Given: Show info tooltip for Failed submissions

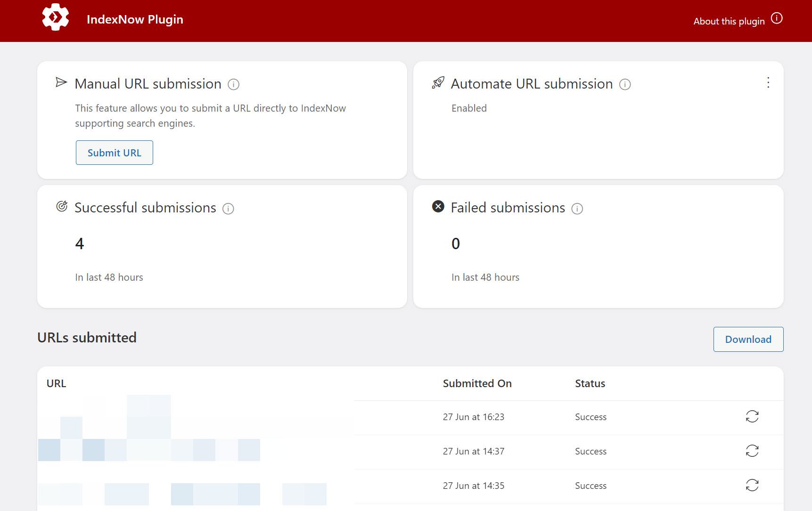Looking at the screenshot, I should [577, 209].
